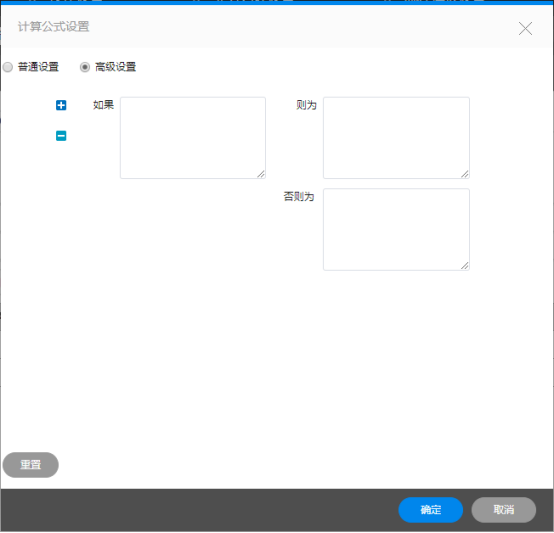The width and height of the screenshot is (554, 533).
Task: Focus the 则为 result text area
Action: point(396,138)
